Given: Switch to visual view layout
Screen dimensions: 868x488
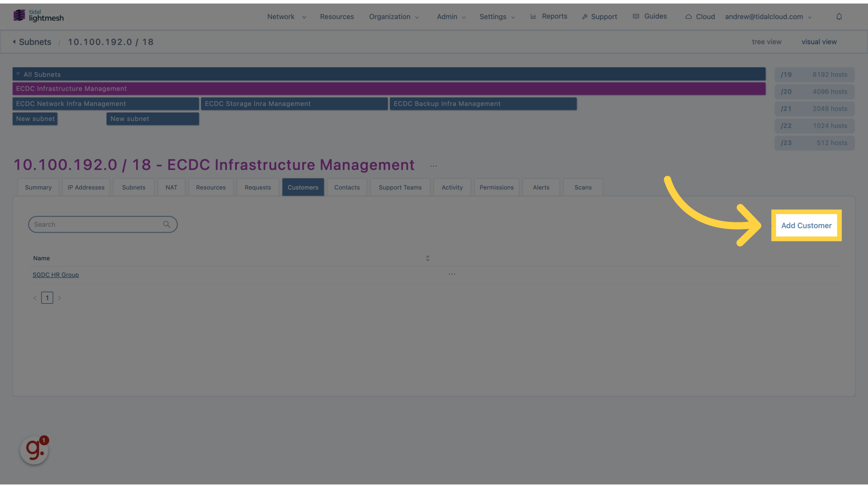Looking at the screenshot, I should (819, 42).
